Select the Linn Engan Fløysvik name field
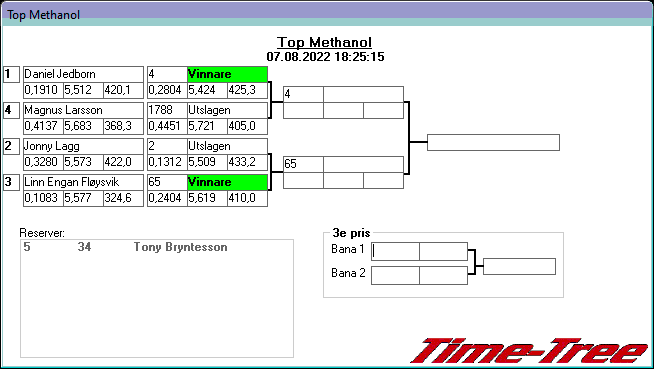 click(x=83, y=182)
